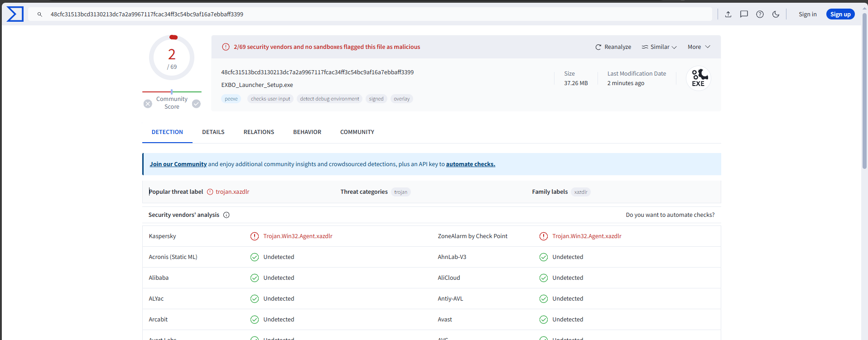
Task: Click the trojan threat category tag
Action: pyautogui.click(x=400, y=192)
